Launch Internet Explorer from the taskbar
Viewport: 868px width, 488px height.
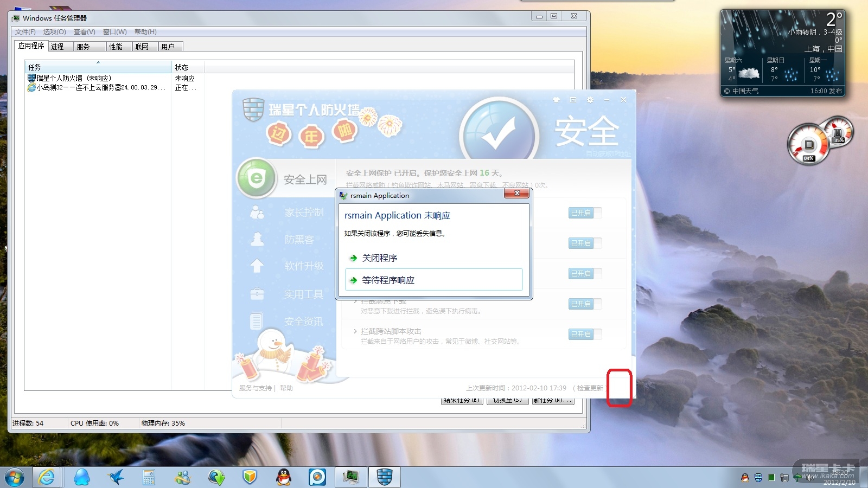(47, 477)
